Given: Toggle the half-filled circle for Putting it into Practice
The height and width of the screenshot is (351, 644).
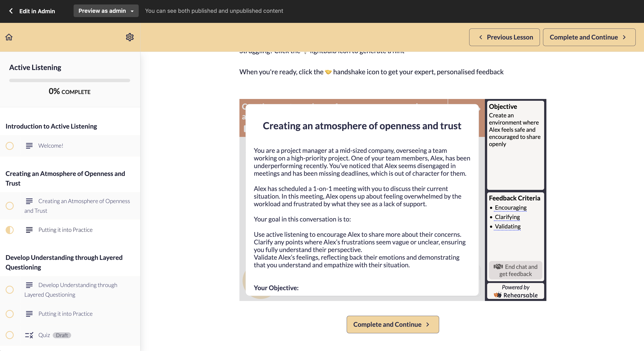Looking at the screenshot, I should (10, 230).
